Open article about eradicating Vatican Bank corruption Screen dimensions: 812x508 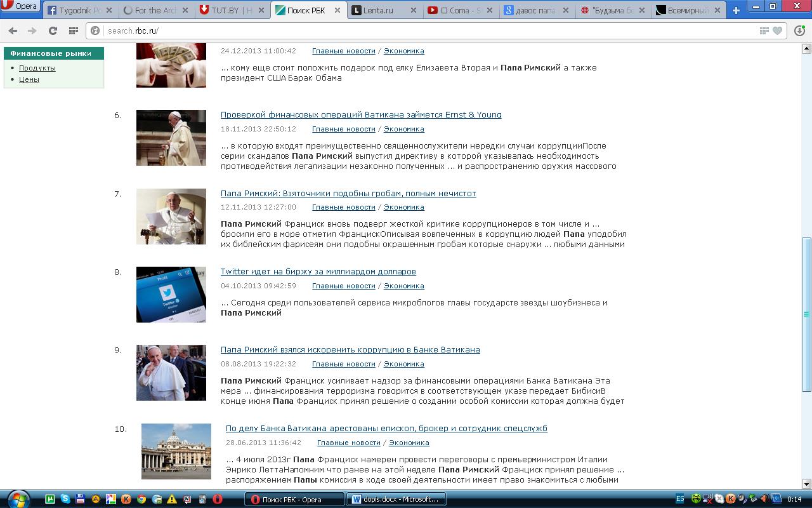350,350
